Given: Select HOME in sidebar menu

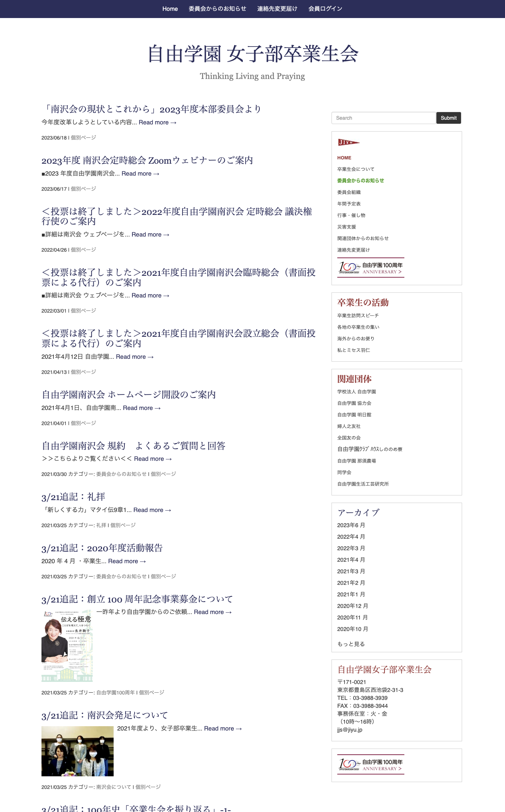Looking at the screenshot, I should [344, 158].
